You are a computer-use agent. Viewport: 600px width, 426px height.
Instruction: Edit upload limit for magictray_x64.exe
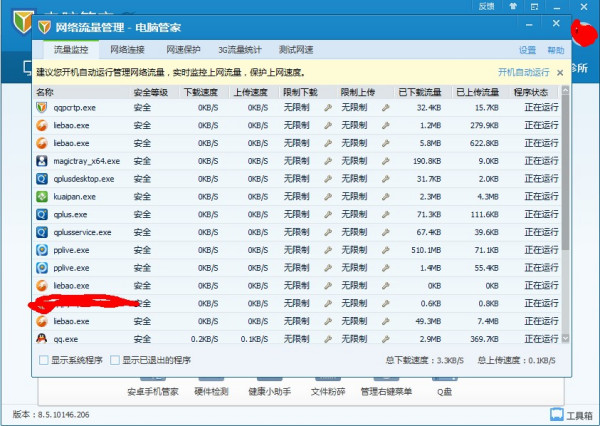coord(386,161)
